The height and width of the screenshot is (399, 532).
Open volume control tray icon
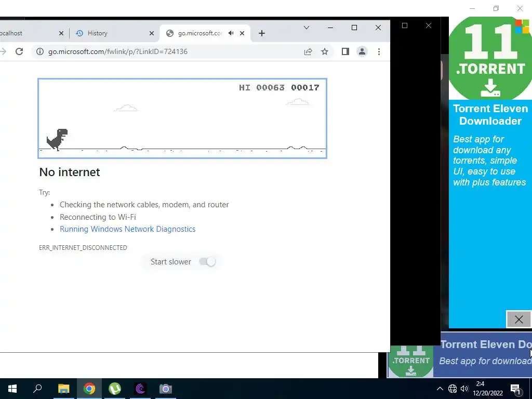464,389
